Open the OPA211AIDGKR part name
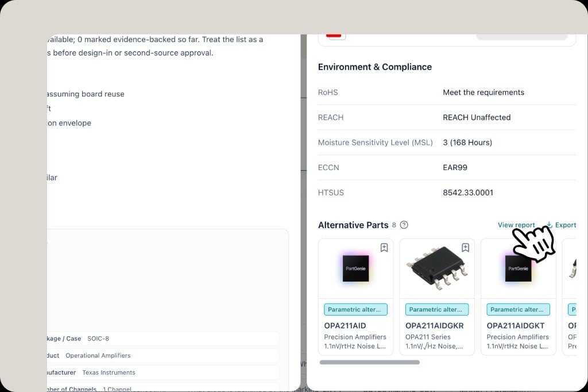 [434, 325]
